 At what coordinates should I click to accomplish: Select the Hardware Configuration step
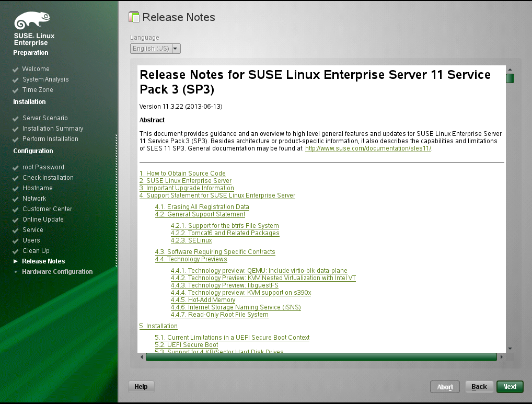57,272
